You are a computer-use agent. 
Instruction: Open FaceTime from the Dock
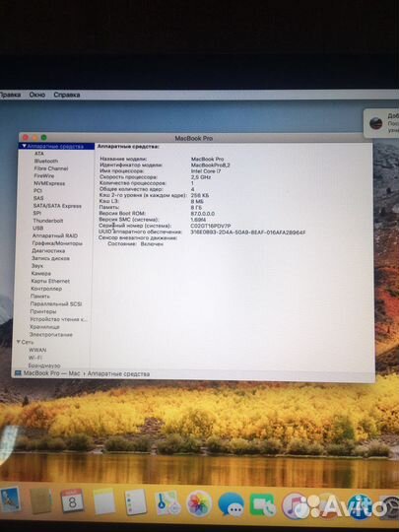263,505
